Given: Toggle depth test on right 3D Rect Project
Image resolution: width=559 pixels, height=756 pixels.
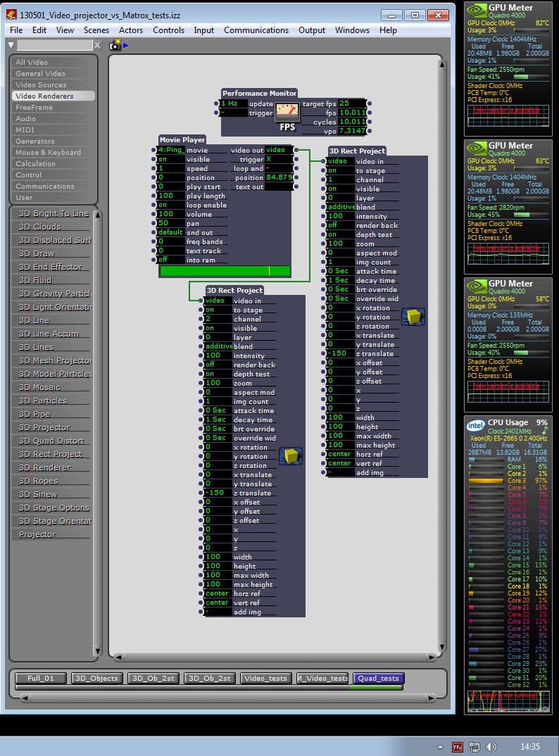Looking at the screenshot, I should tap(341, 234).
